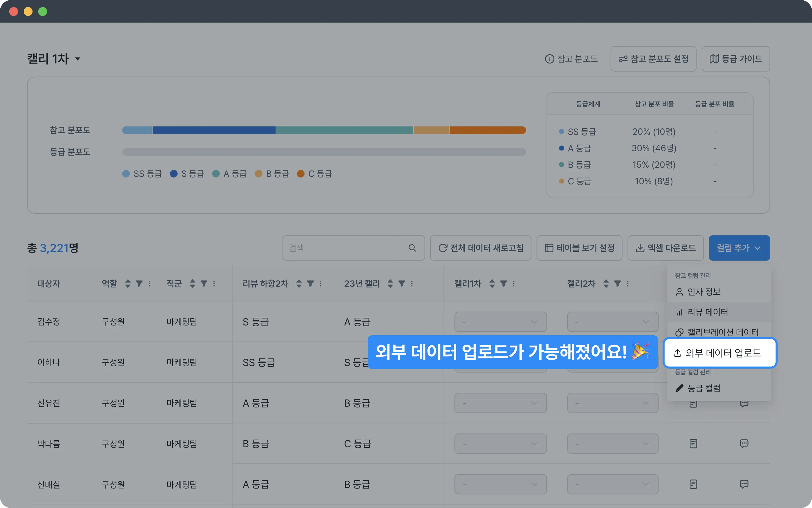Sort the 직군 column
812x508 pixels.
[192, 284]
